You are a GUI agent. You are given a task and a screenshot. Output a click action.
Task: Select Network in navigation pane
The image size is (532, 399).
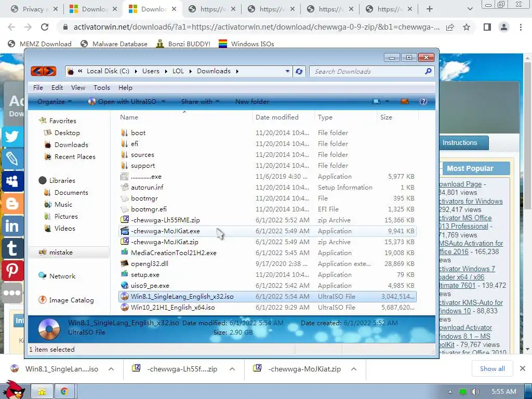62,276
